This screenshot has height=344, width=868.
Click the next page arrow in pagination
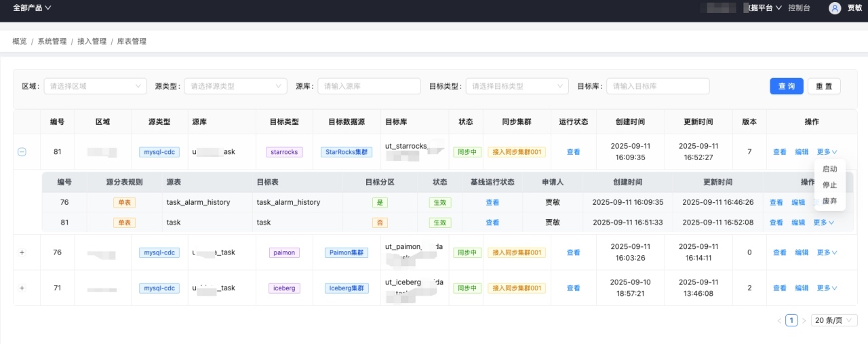pyautogui.click(x=804, y=320)
